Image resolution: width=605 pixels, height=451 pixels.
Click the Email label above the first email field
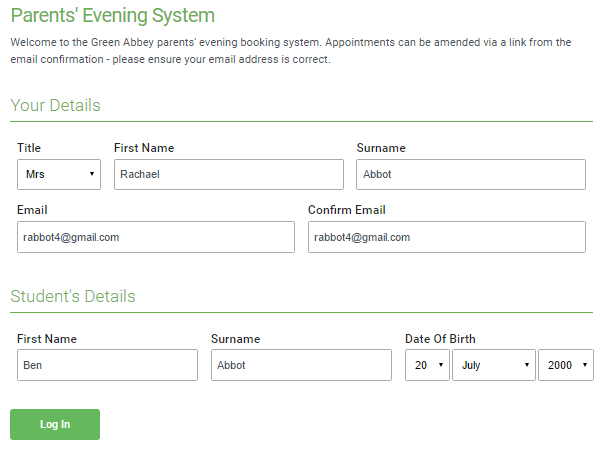click(32, 210)
